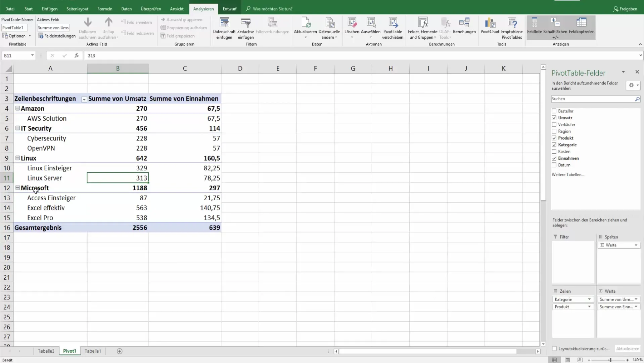Screen dimensions: 644x363
Task: Open the Formeln ribbon tab
Action: (105, 9)
